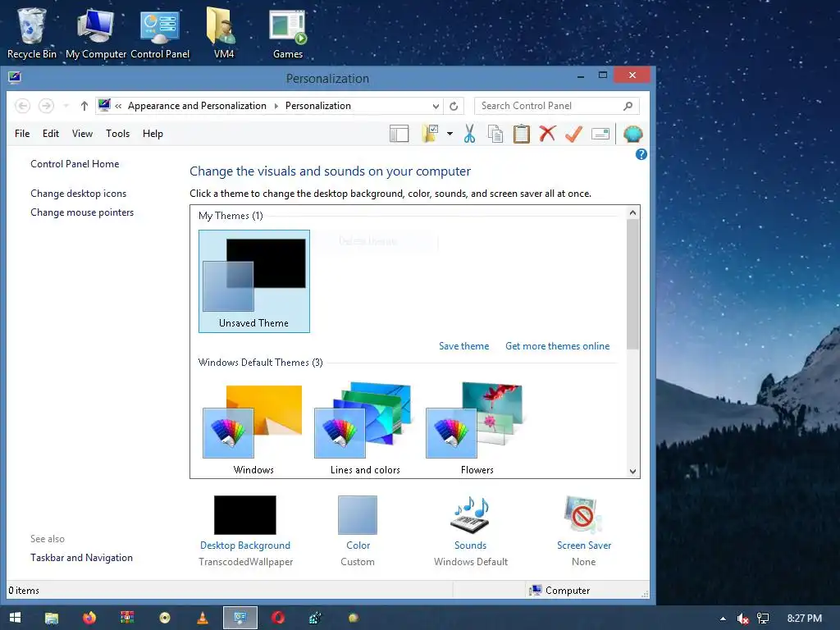Refresh the Personalization address bar
This screenshot has height=630, width=840.
click(x=454, y=106)
